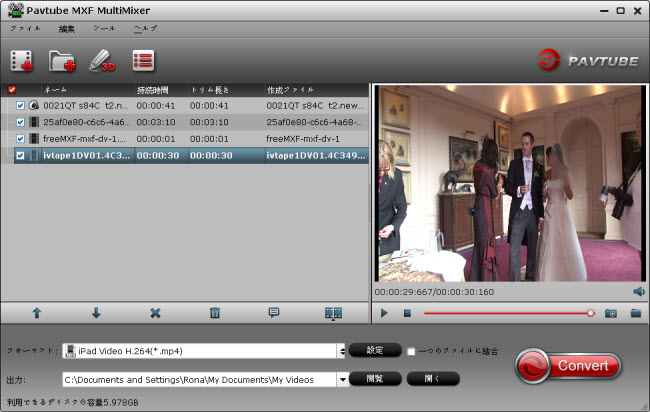Select the 25af0e80-c6c6-4a6 row name
650x412 pixels.
(x=86, y=122)
